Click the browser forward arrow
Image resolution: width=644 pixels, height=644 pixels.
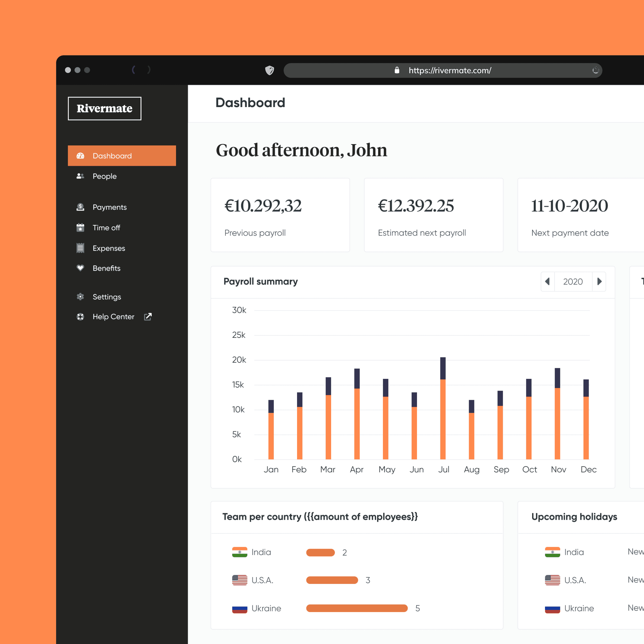click(149, 70)
